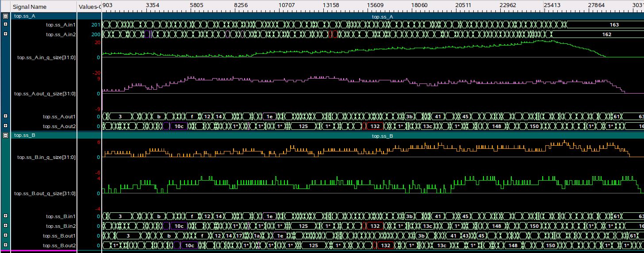Click the 163 value segment on in1 waveform
Screen dimensions: 644x253
coord(613,25)
